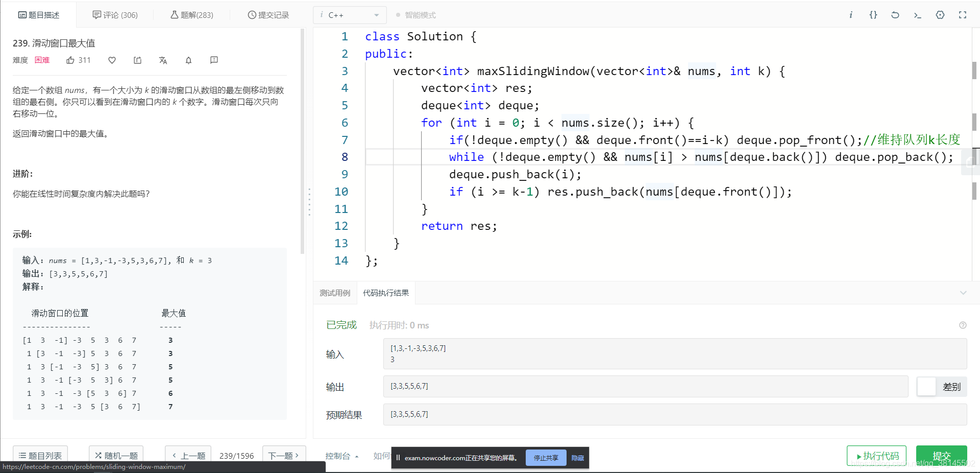The image size is (980, 473).
Task: Expand the 控制台 console
Action: click(x=342, y=456)
